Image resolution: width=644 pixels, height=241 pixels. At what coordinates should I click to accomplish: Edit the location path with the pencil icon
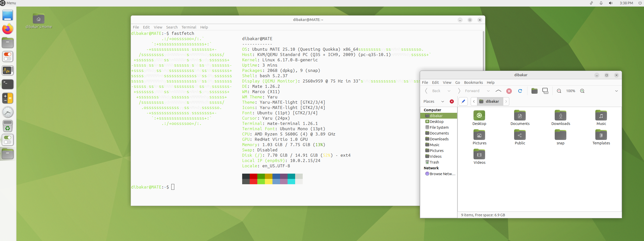pyautogui.click(x=463, y=101)
